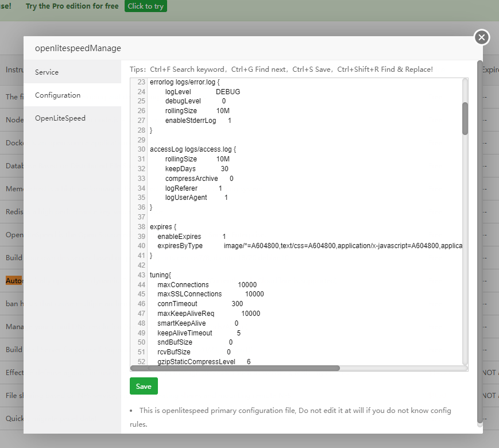Click the 'tuning{' line
This screenshot has width=499, height=448.
tap(160, 275)
